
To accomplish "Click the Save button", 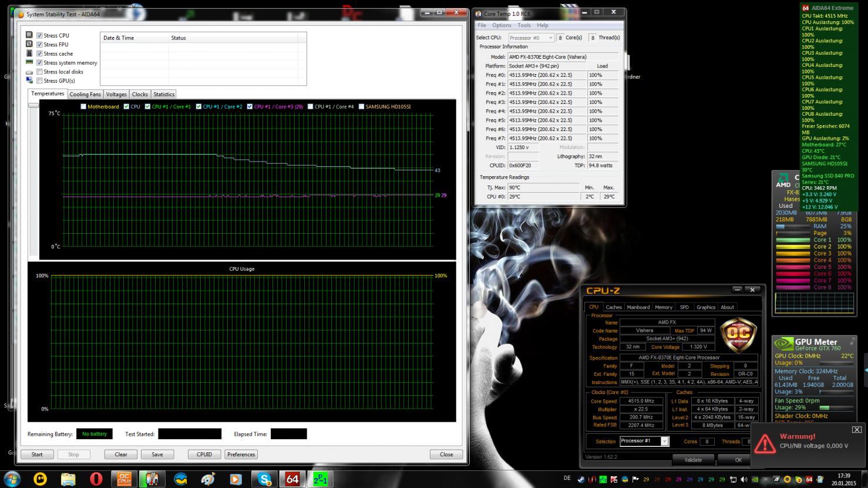I will (157, 454).
